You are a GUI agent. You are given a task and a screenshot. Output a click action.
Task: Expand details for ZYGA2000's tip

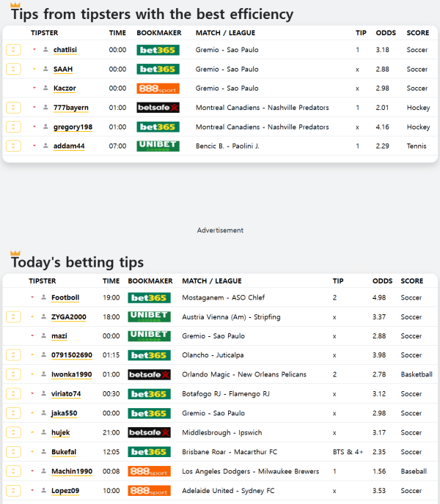click(x=12, y=317)
